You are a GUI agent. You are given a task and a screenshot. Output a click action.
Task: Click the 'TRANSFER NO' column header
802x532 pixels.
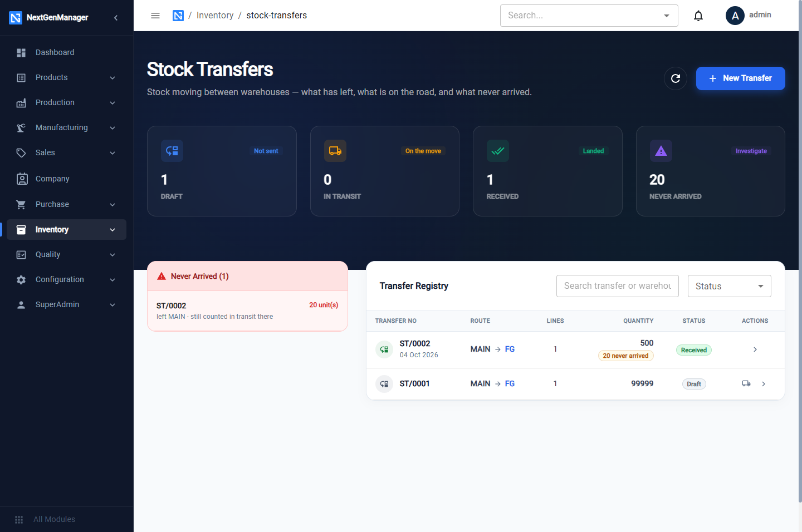pyautogui.click(x=396, y=321)
